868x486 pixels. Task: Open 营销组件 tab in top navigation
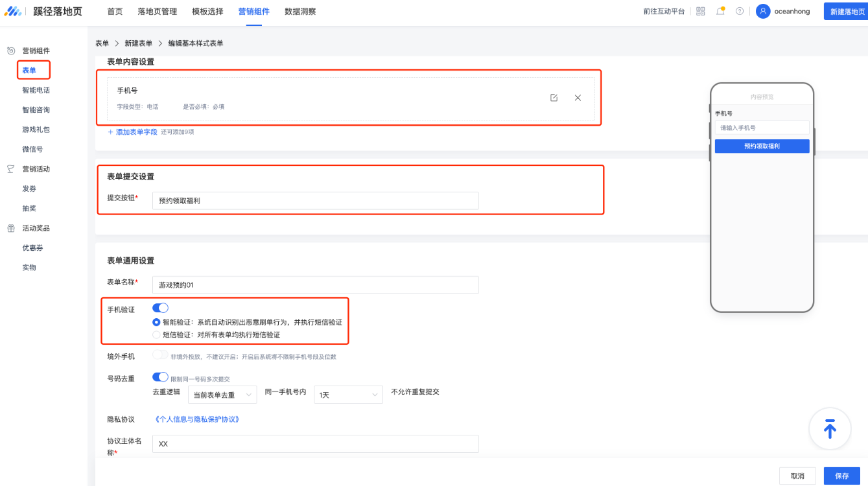tap(253, 12)
